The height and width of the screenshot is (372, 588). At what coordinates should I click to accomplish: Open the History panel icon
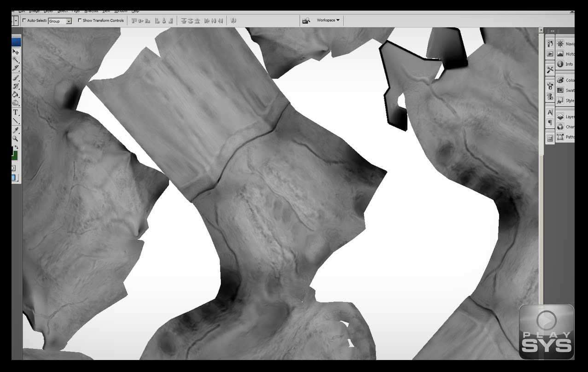coord(550,44)
